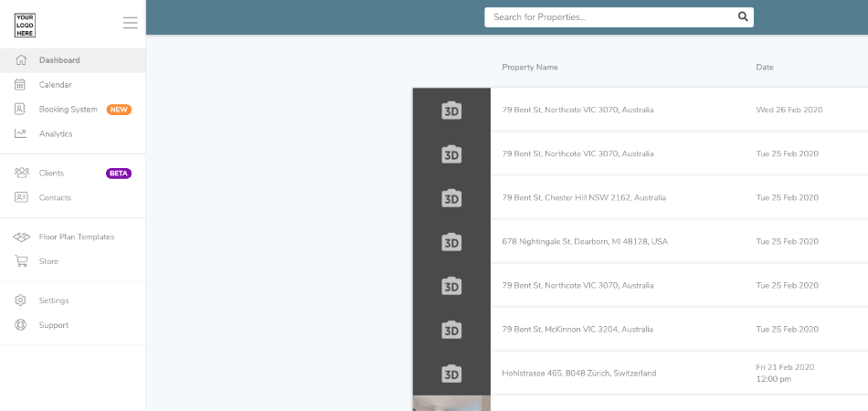The height and width of the screenshot is (411, 868).
Task: Click the Tue 25 Feb date of McKinnon row
Action: pyautogui.click(x=788, y=330)
